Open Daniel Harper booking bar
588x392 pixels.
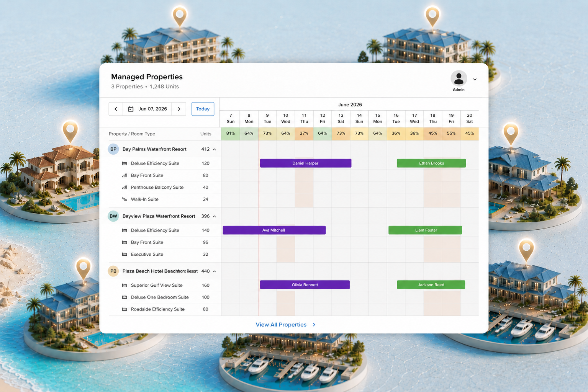306,163
